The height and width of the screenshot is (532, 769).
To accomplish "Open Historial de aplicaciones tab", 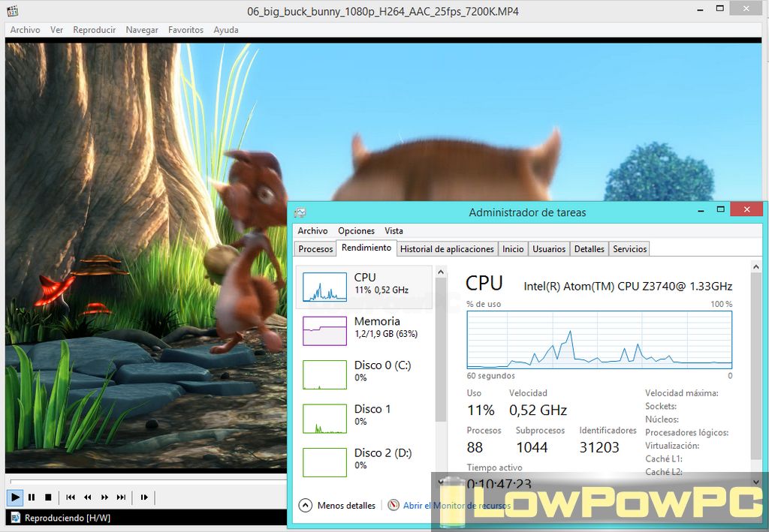I will (x=447, y=249).
